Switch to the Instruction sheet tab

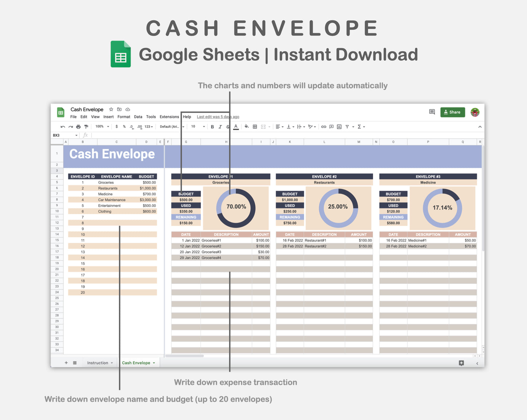[98, 363]
